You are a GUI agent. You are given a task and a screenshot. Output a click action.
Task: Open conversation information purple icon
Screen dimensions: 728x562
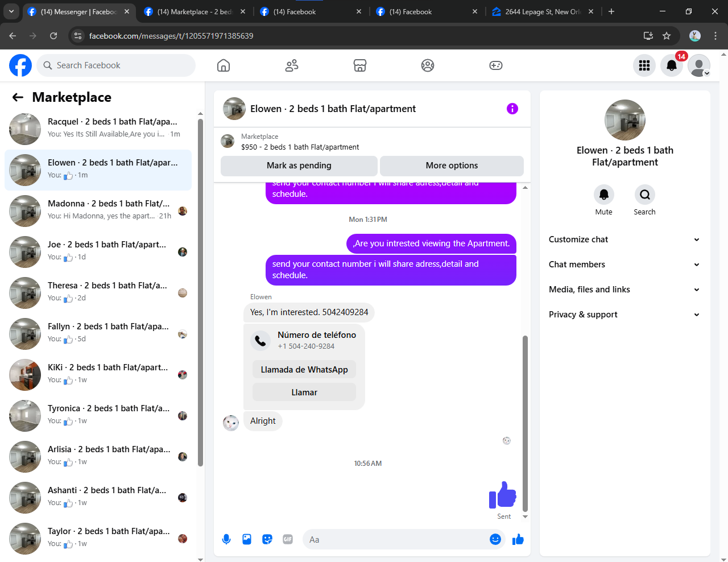coord(512,109)
